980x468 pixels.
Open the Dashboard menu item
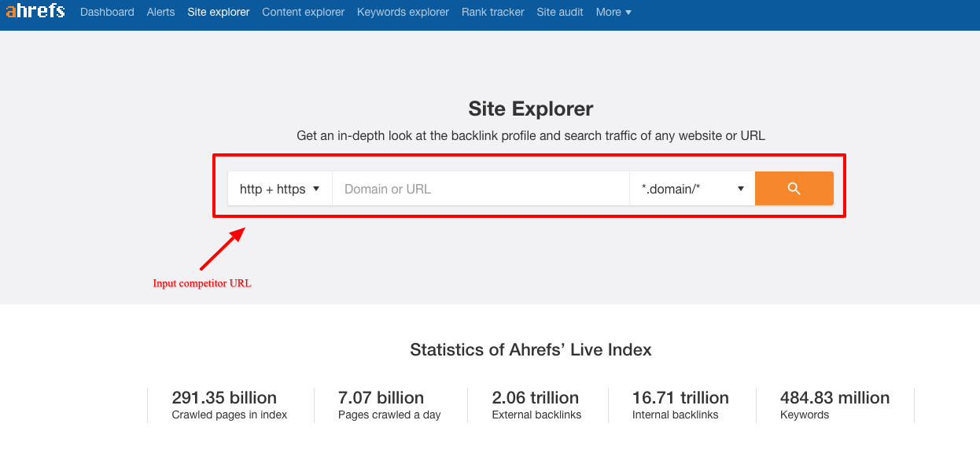pos(107,12)
